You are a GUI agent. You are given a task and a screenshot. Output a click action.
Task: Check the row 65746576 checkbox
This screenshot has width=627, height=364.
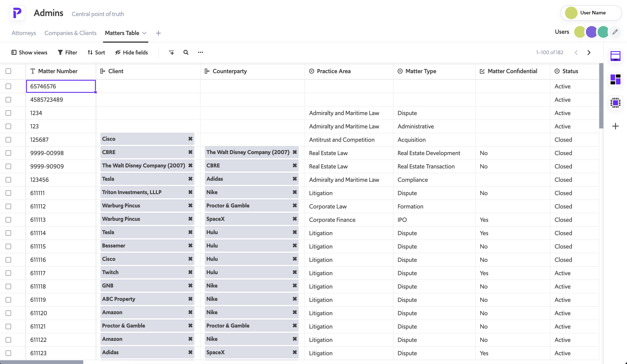pyautogui.click(x=9, y=86)
